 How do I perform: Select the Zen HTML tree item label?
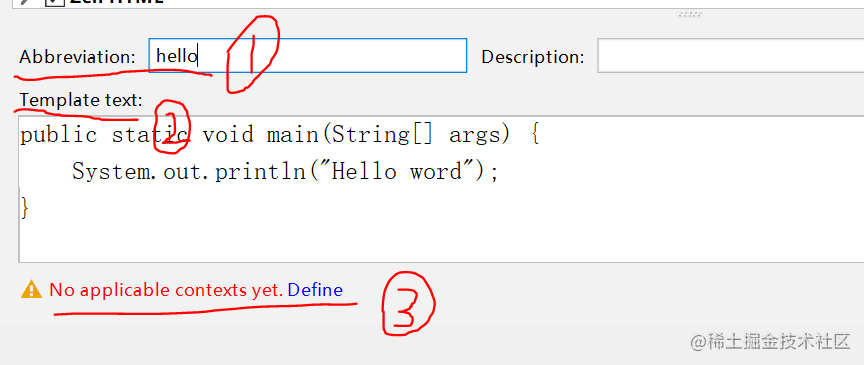tap(116, 2)
